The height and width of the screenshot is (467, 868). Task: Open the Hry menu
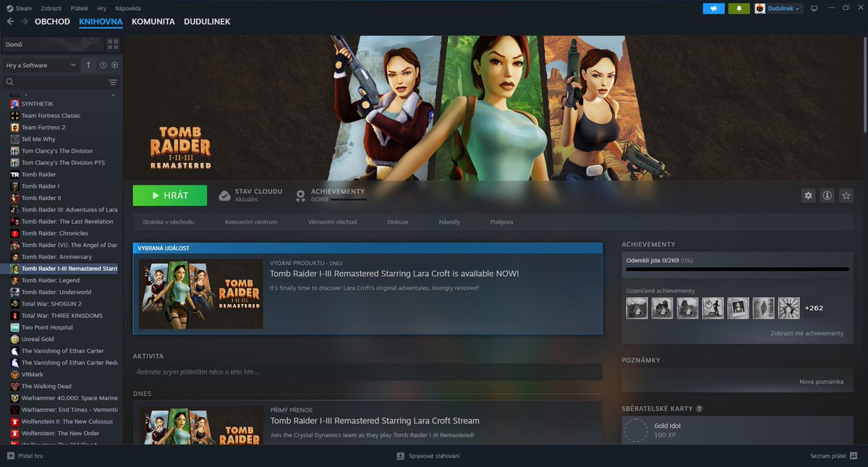101,8
